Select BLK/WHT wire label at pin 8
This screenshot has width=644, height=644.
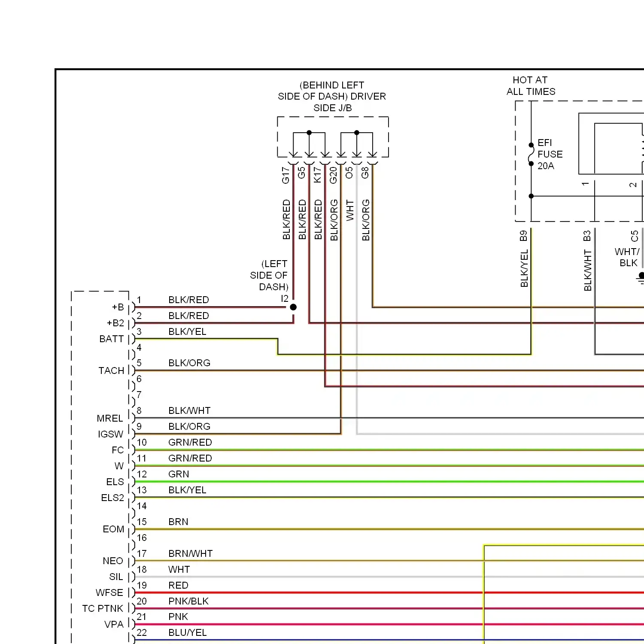pyautogui.click(x=189, y=411)
